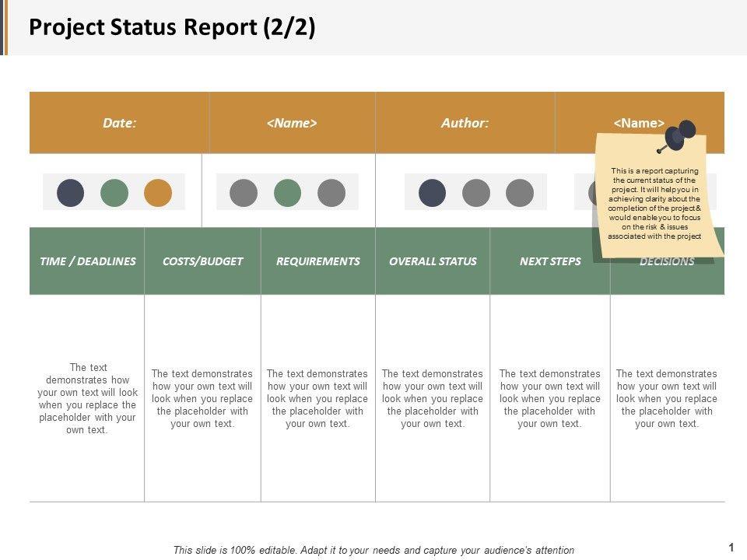The image size is (747, 560).
Task: Select the orange status circle
Action: pyautogui.click(x=158, y=192)
